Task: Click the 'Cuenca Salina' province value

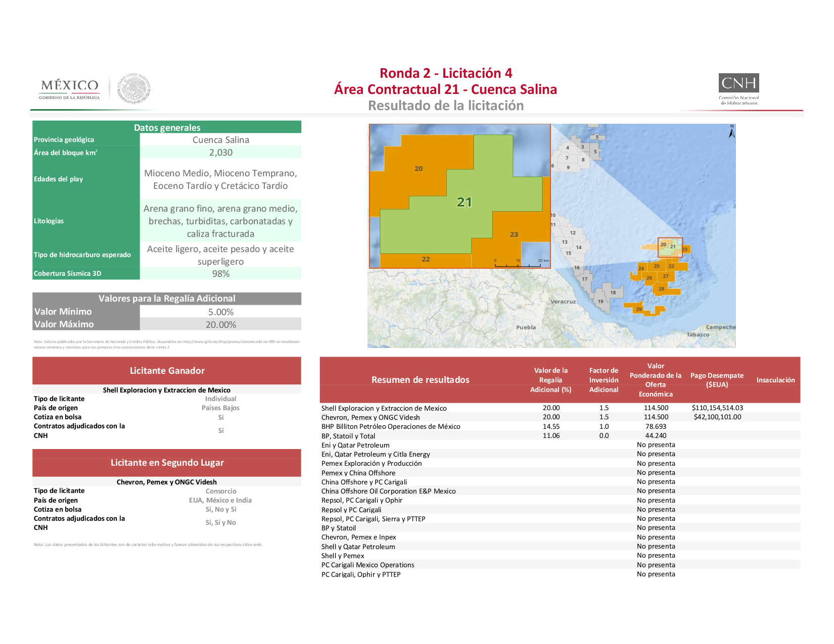Action: pyautogui.click(x=221, y=140)
